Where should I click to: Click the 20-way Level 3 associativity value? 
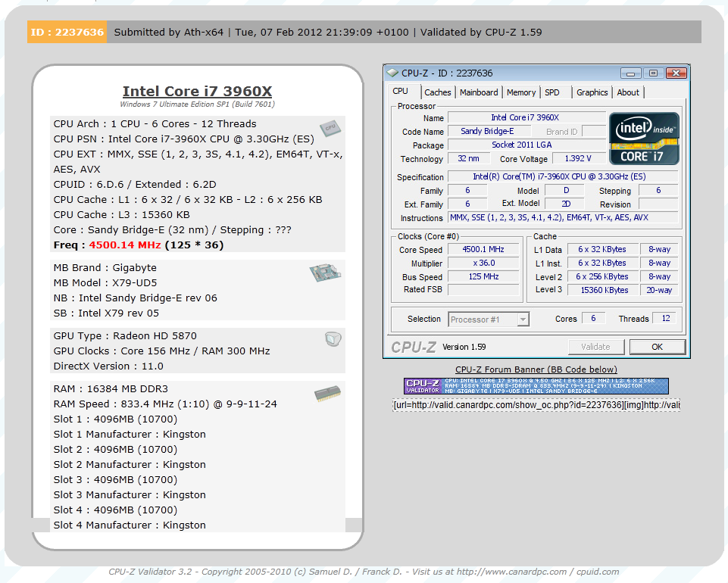[659, 290]
